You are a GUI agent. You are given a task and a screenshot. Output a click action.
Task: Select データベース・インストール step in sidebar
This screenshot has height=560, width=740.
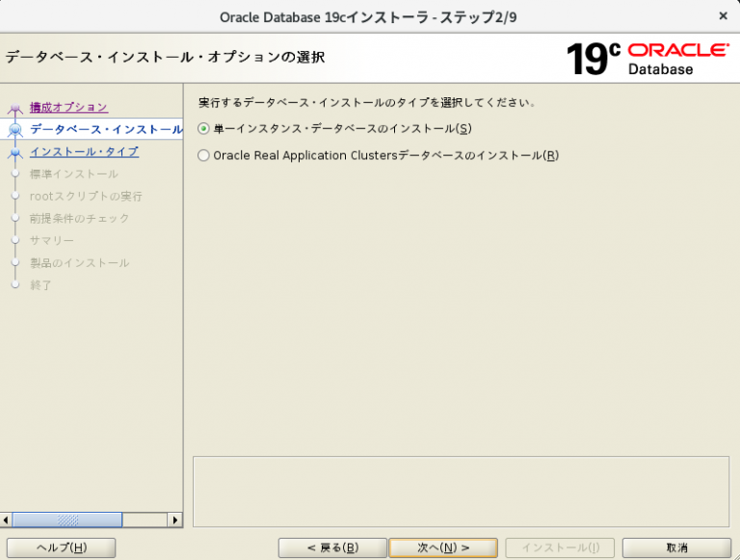click(104, 129)
